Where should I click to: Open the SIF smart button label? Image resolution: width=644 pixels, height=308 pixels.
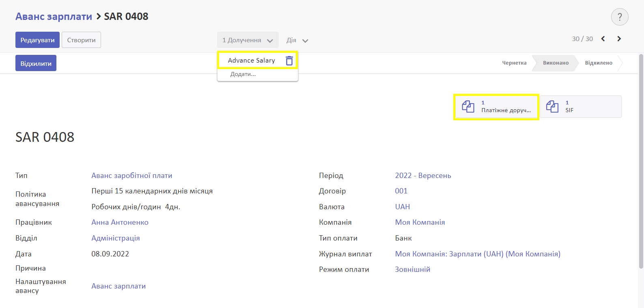pyautogui.click(x=569, y=111)
